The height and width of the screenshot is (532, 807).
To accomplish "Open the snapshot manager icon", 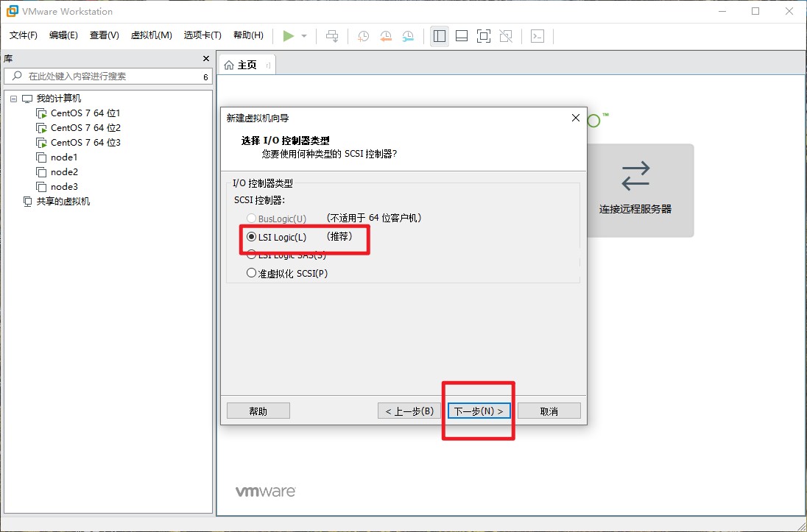I will (408, 36).
